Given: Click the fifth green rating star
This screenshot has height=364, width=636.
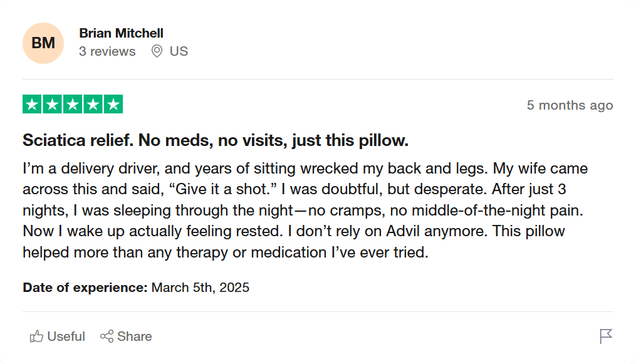Looking at the screenshot, I should (113, 105).
